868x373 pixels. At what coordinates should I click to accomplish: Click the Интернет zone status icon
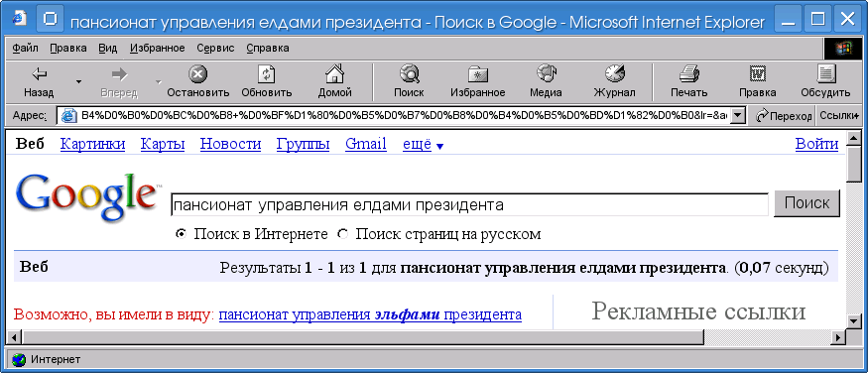[19, 360]
